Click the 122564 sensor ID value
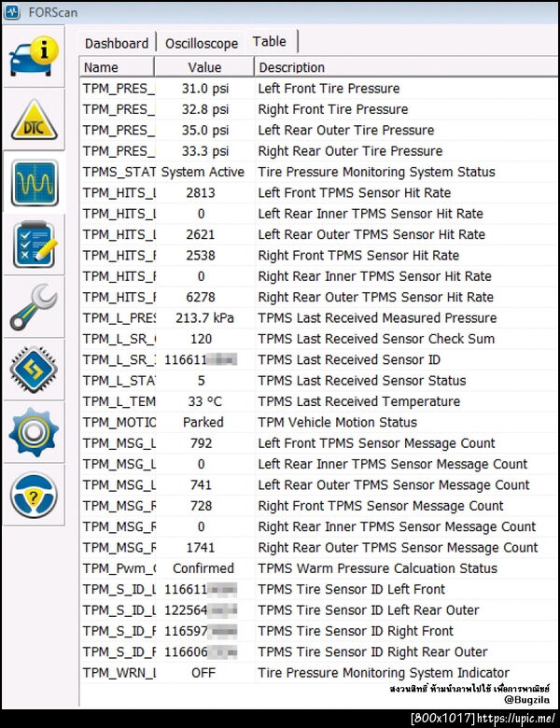The image size is (560, 728). coord(201,610)
